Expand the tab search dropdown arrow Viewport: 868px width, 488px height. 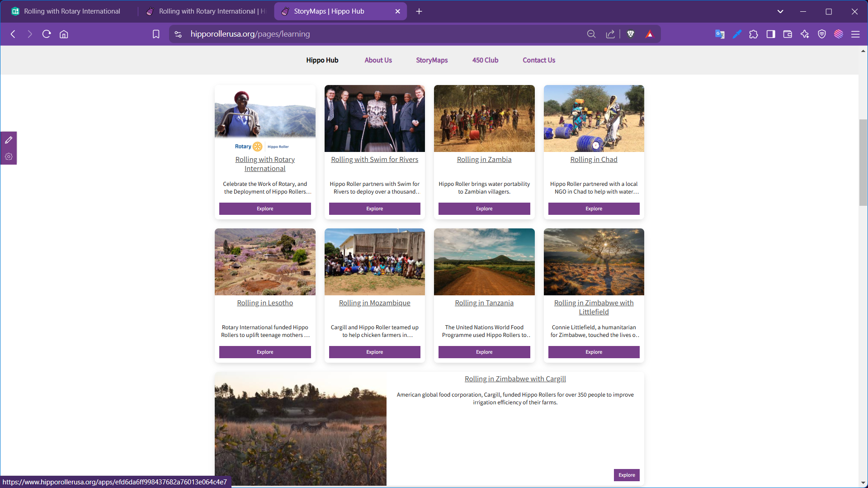[x=780, y=11]
